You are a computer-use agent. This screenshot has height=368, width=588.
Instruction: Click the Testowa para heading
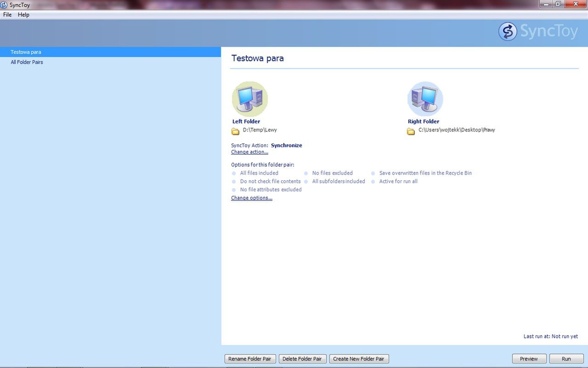tap(258, 58)
